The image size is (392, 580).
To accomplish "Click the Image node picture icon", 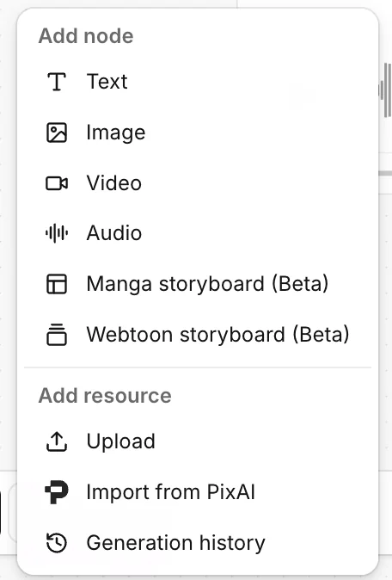I will [x=57, y=133].
